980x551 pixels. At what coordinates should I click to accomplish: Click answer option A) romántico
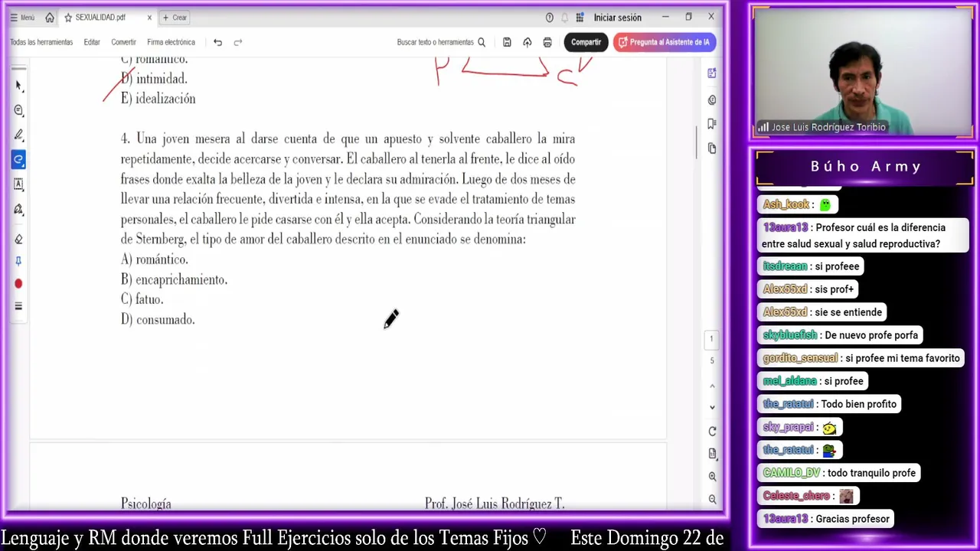pos(154,259)
